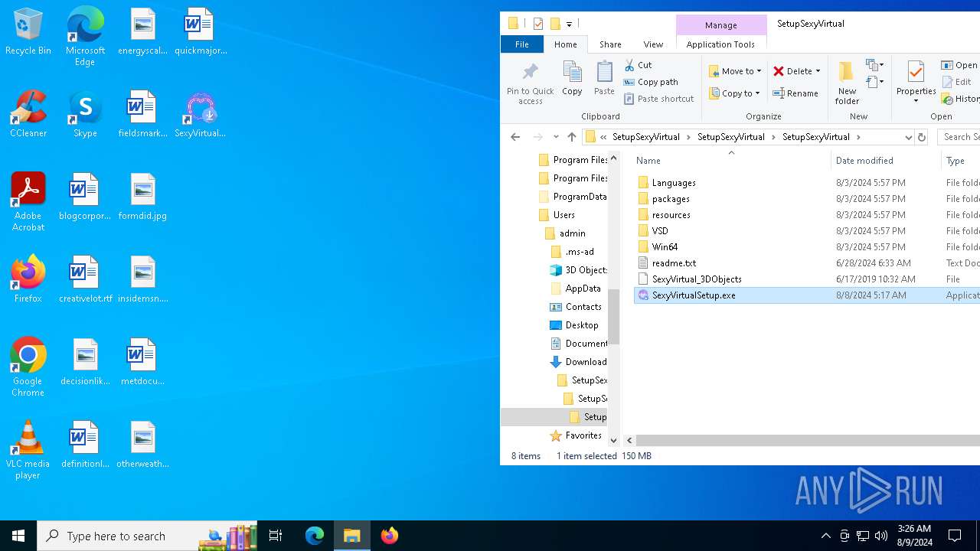This screenshot has height=551, width=980.
Task: Click the volume tray icon
Action: (881, 536)
